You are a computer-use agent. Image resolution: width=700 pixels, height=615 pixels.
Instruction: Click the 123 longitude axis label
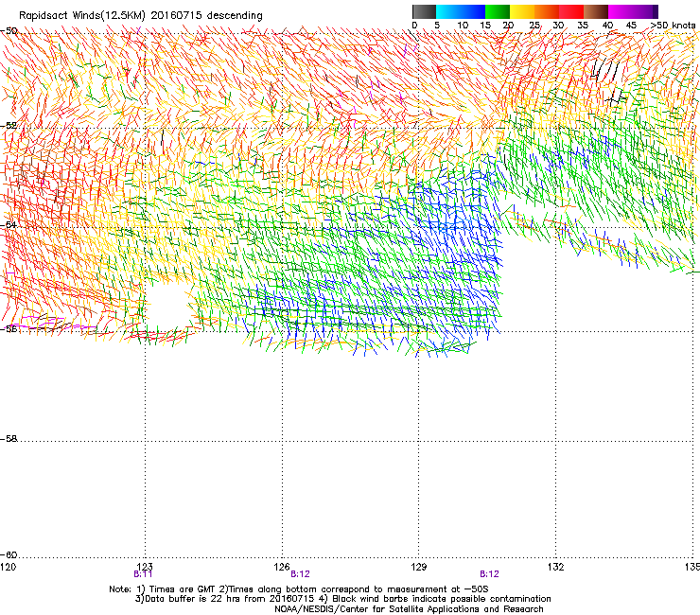click(145, 567)
